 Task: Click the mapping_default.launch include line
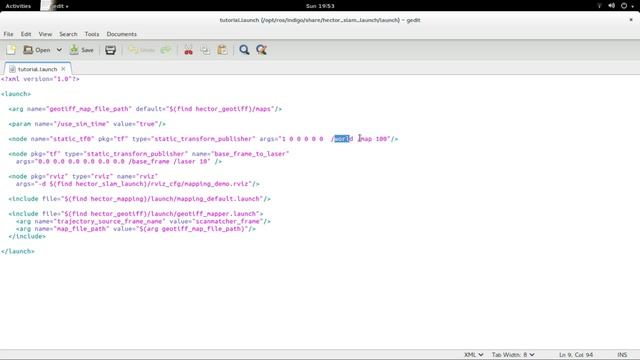click(140, 199)
